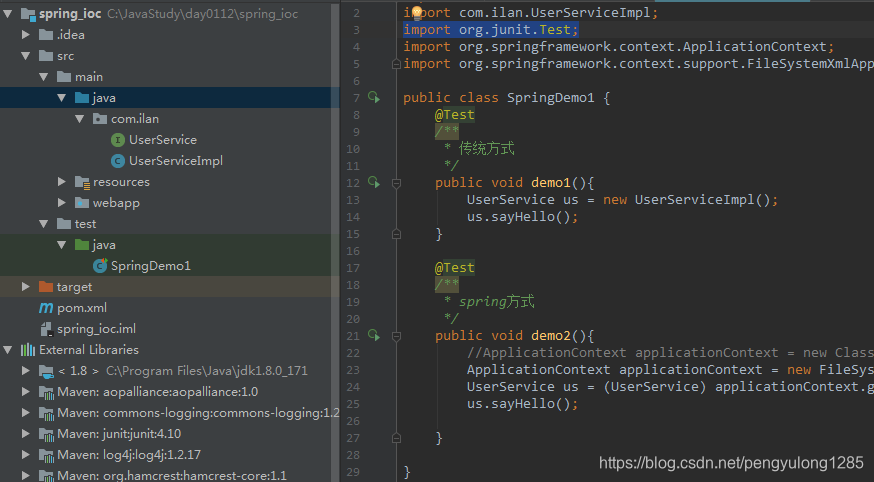The width and height of the screenshot is (874, 482).
Task: Click the commons-logging Maven library icon
Action: tap(46, 413)
